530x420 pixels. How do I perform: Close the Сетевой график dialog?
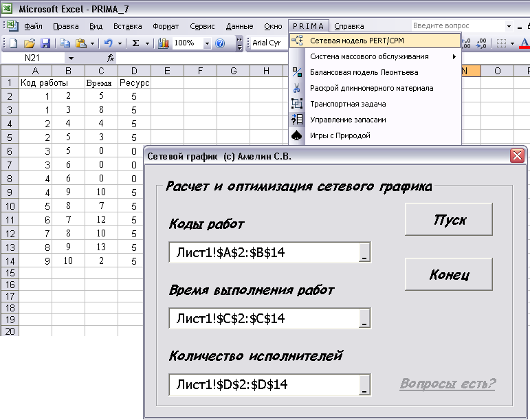coord(517,156)
